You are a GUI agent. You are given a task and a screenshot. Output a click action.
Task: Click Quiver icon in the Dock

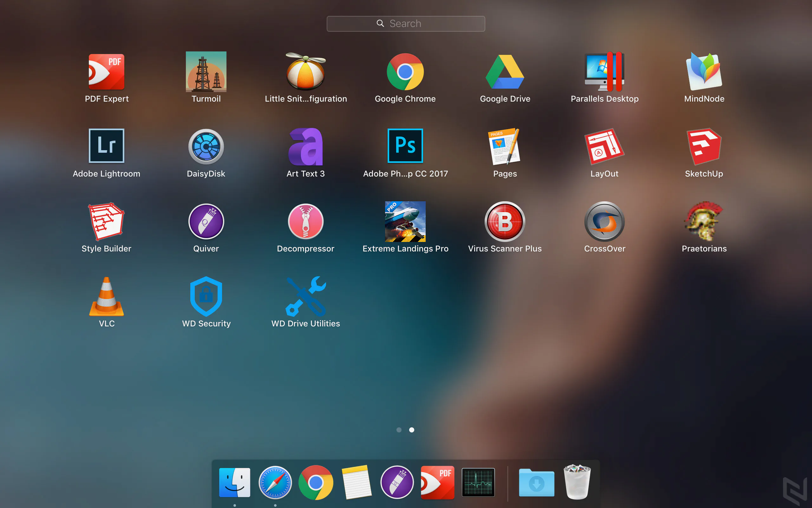[x=397, y=482]
